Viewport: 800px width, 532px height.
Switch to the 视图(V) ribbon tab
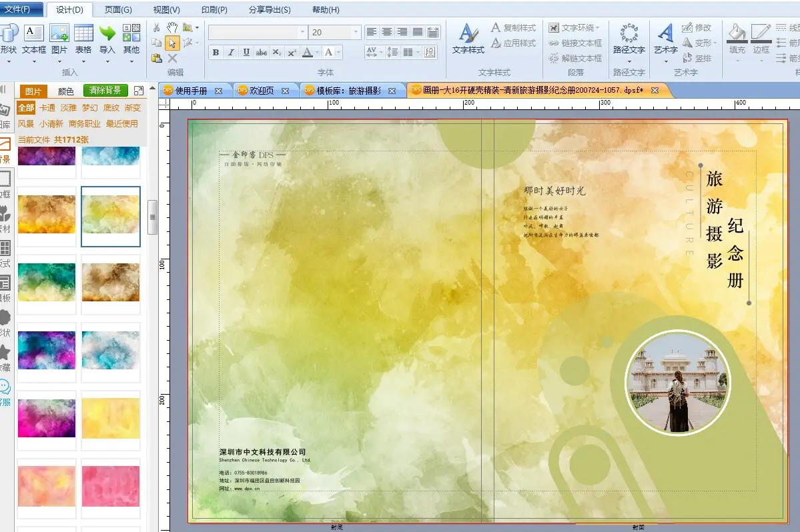coord(166,10)
